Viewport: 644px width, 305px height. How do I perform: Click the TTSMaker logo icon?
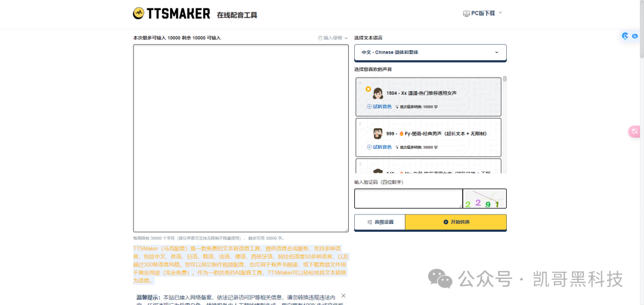tap(139, 13)
